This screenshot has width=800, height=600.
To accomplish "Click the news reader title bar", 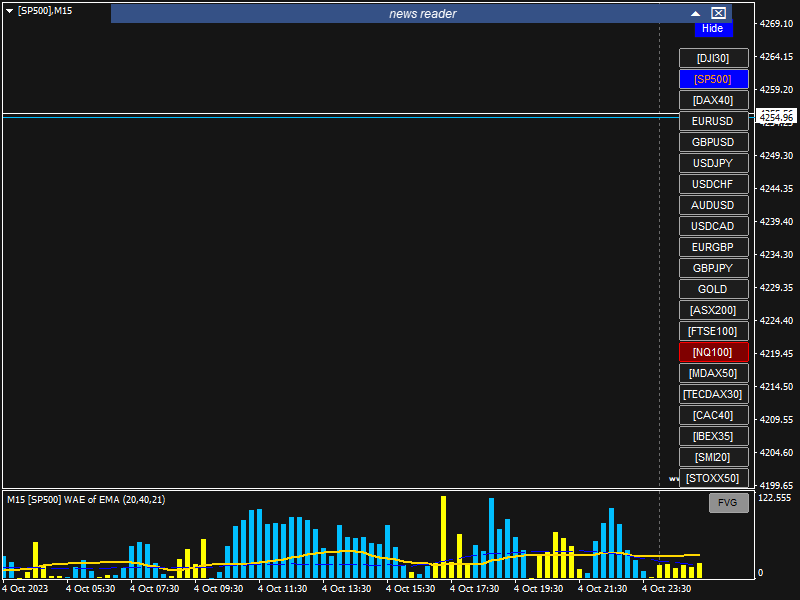I will coord(421,14).
